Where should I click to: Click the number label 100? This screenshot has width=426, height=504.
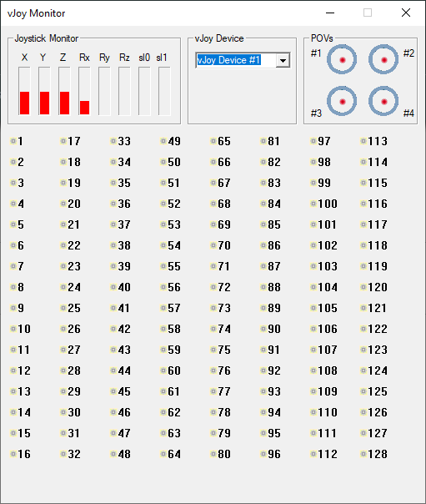point(328,204)
